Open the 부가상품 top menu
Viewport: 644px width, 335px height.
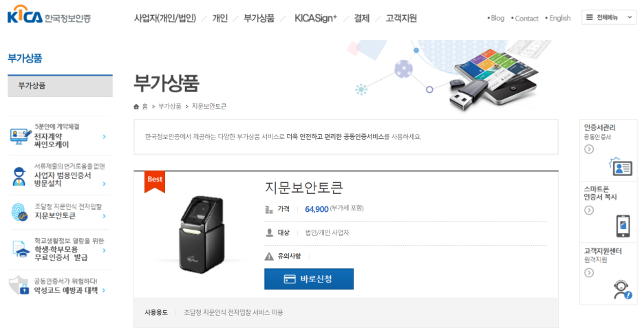click(259, 18)
